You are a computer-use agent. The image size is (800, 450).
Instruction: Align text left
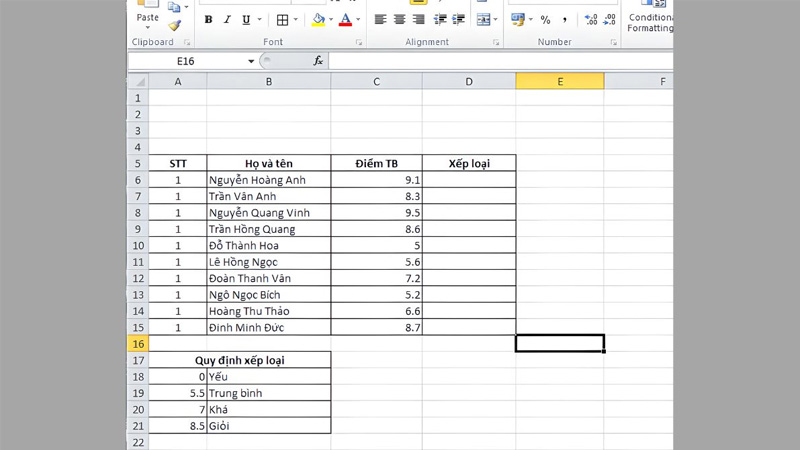[380, 19]
